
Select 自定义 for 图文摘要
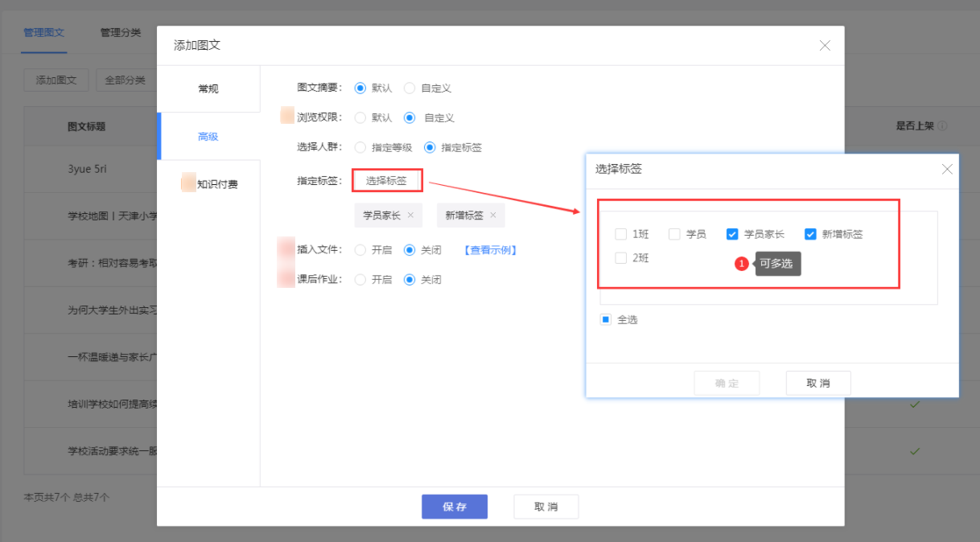point(410,88)
